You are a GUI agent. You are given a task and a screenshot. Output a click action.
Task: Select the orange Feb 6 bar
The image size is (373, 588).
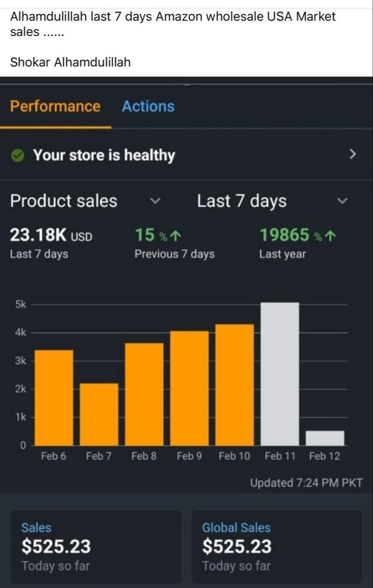[x=54, y=397]
